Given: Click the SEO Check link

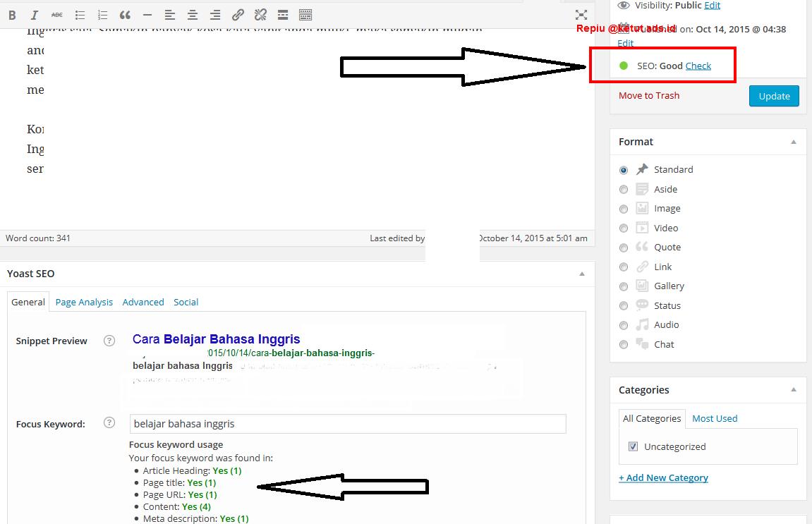Looking at the screenshot, I should (x=698, y=66).
